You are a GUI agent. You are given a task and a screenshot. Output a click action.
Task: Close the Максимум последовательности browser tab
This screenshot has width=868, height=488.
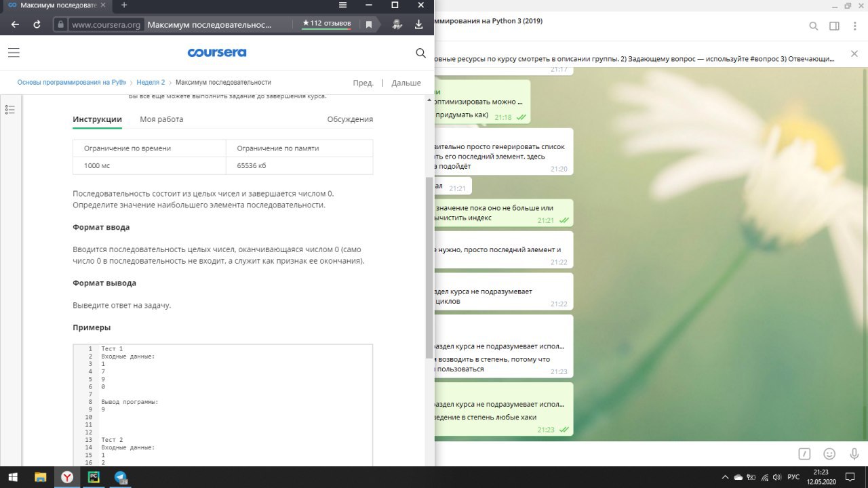(x=103, y=5)
